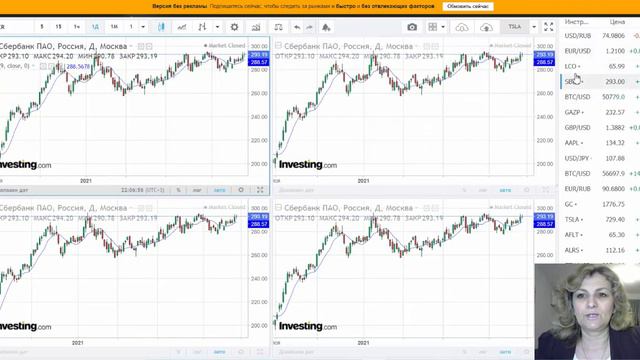Select TSLA row in the watchlist
The image size is (640, 360).
pyautogui.click(x=600, y=220)
